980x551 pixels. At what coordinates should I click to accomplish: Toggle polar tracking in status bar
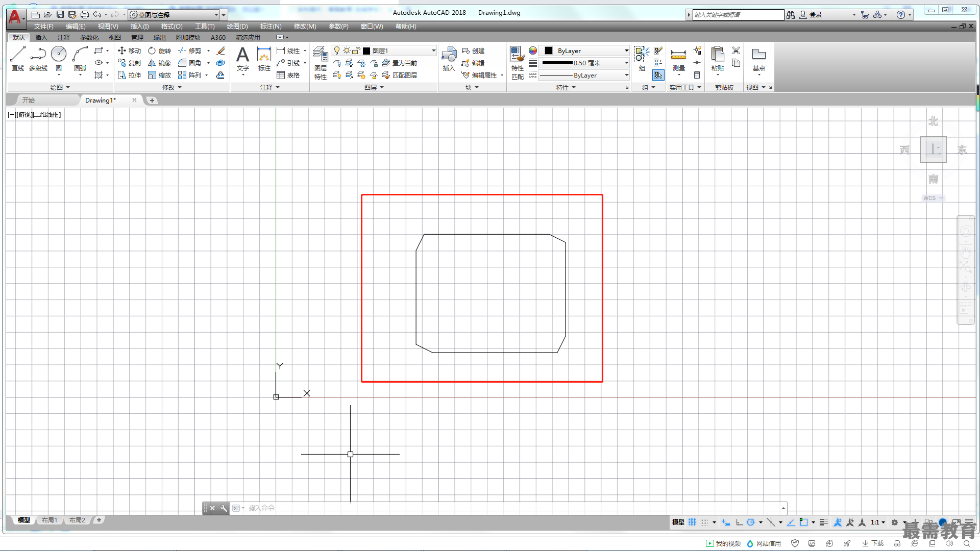coord(751,522)
